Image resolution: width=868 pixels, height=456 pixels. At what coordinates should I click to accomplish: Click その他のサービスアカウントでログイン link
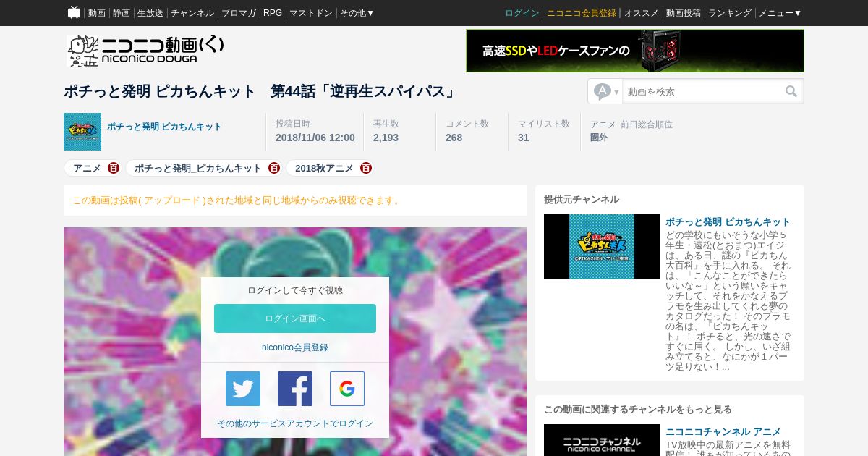coord(295,423)
